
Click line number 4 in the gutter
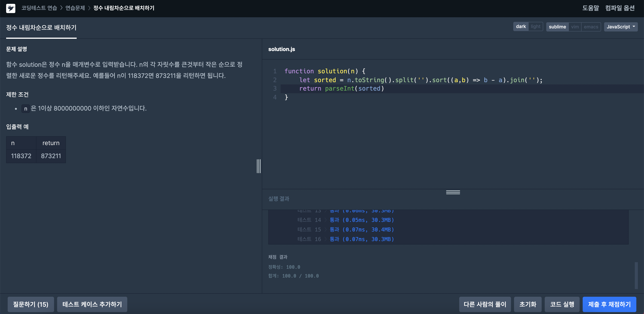[275, 97]
